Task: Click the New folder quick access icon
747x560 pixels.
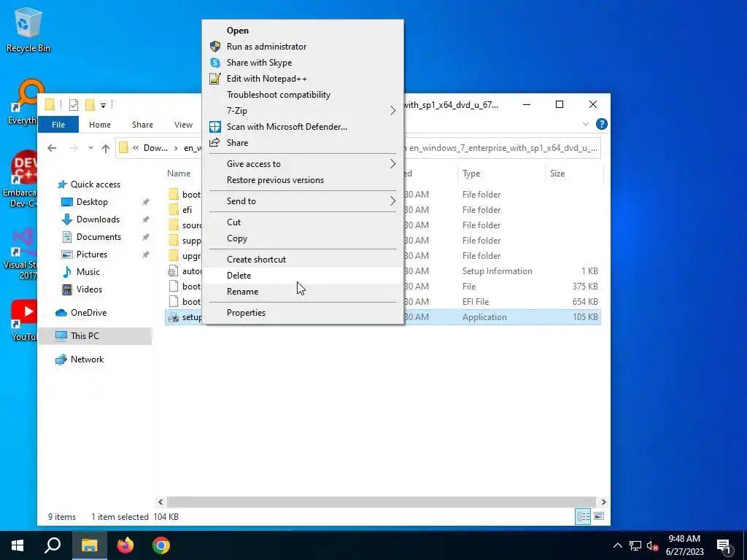Action: click(x=90, y=104)
